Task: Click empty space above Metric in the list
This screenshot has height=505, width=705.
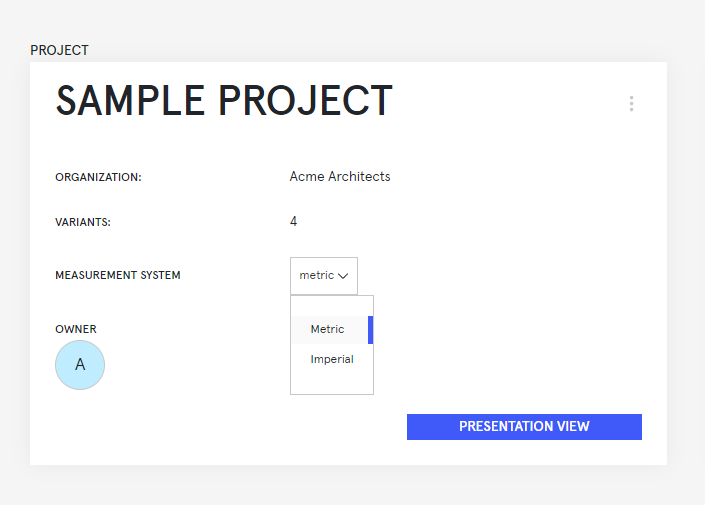Action: (x=332, y=305)
